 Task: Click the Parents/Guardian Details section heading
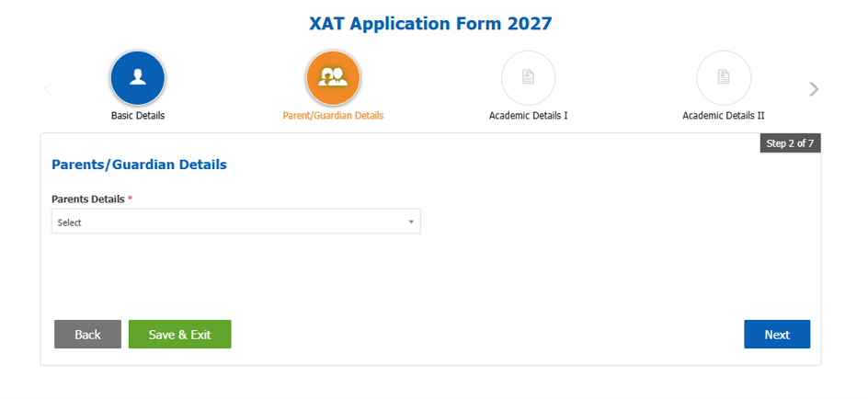tap(139, 165)
